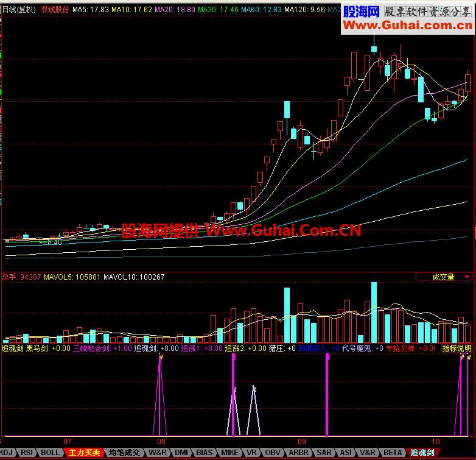Click the white 追魂剑: +0.00 value label
The height and width of the screenshot is (460, 476).
point(156,348)
